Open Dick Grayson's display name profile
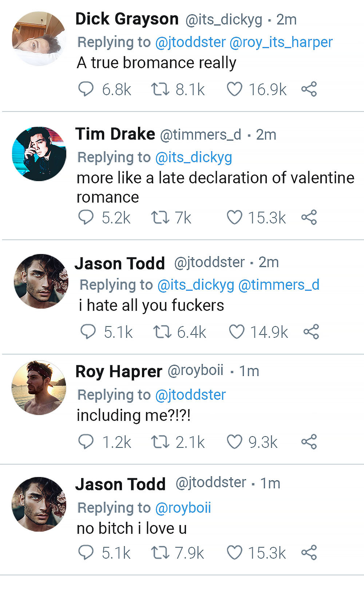This screenshot has width=364, height=591. (127, 19)
